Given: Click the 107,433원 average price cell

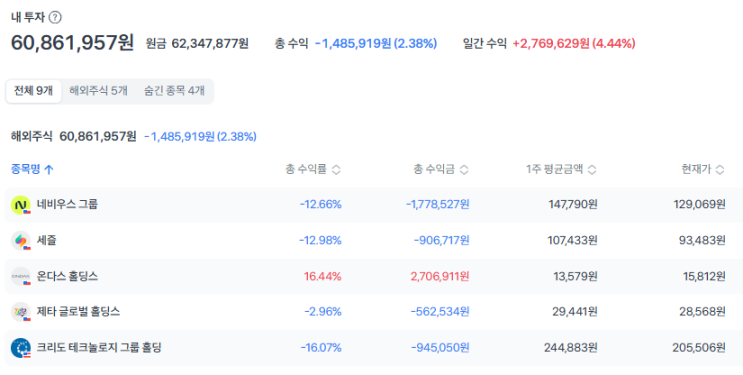Looking at the screenshot, I should coord(573,240).
